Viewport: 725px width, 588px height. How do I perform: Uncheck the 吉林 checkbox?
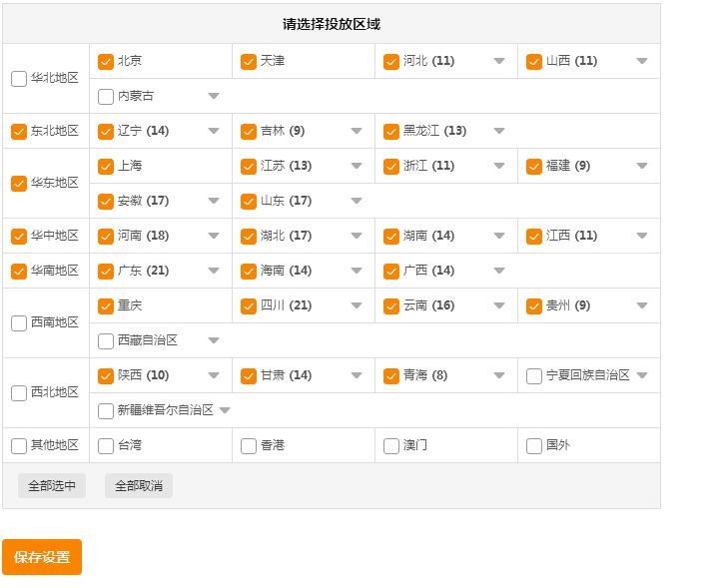point(249,132)
